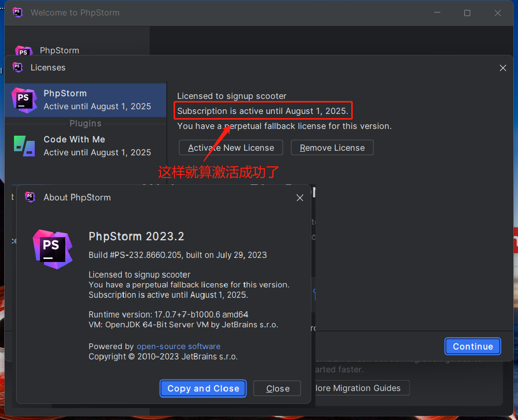The width and height of the screenshot is (518, 420).
Task: Click 'Subscription is active until August 1, 2025.' in Licenses
Action: (x=263, y=111)
